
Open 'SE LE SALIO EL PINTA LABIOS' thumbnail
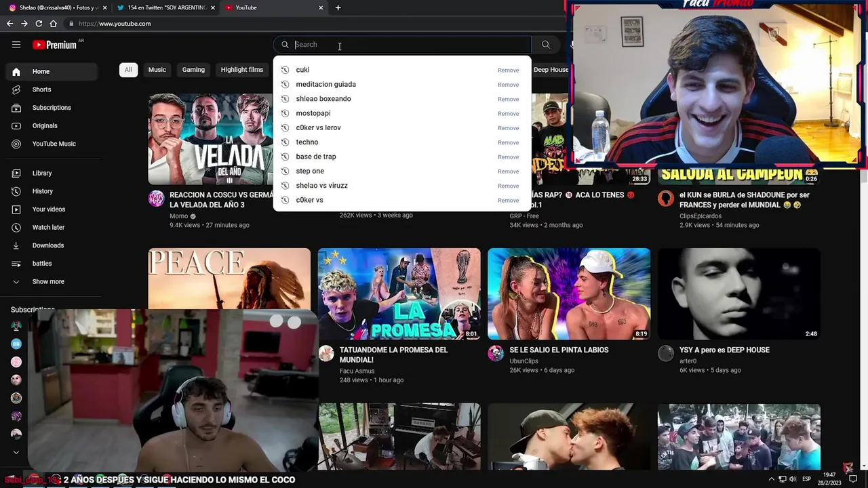[569, 293]
